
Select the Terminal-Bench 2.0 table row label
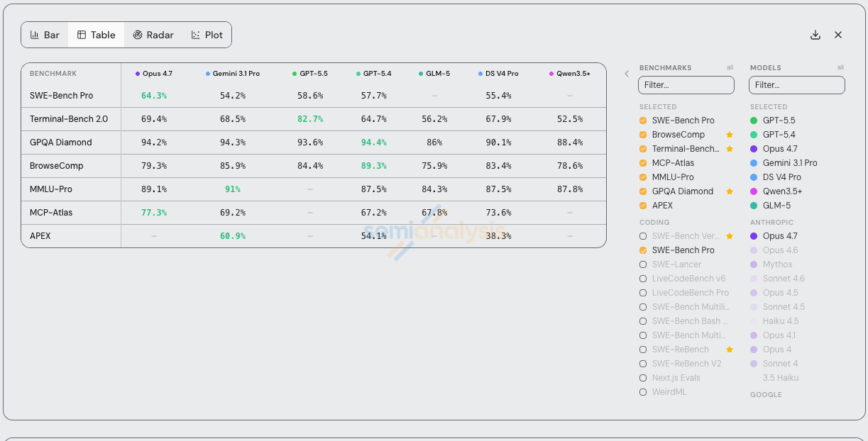click(x=69, y=119)
